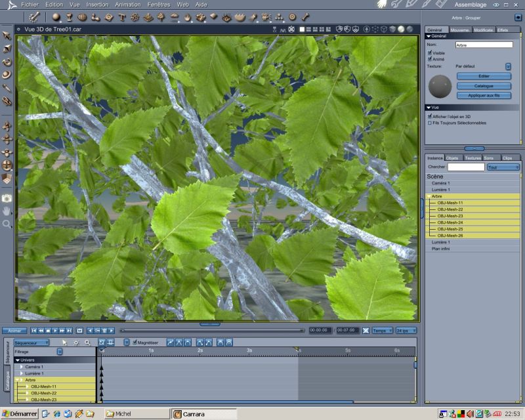Click the Catalogue button

pos(484,86)
